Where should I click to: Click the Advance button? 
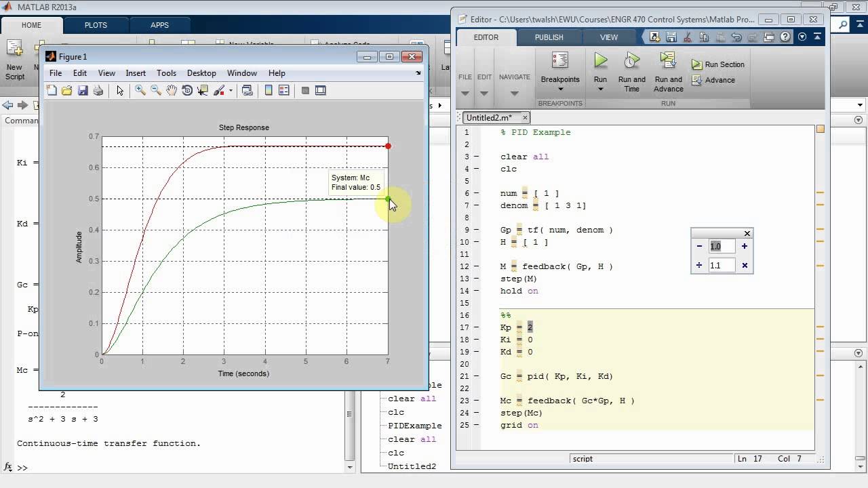713,80
